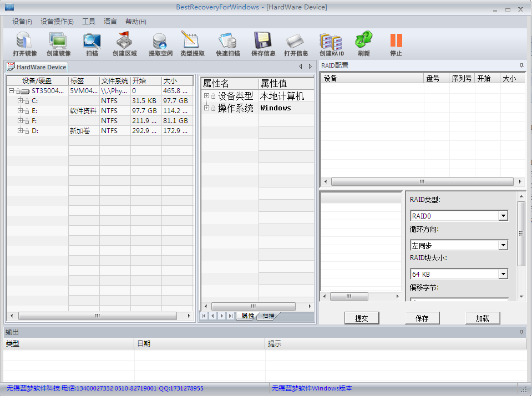Open the 循环方向 dropdown showing 左同步

(503, 245)
